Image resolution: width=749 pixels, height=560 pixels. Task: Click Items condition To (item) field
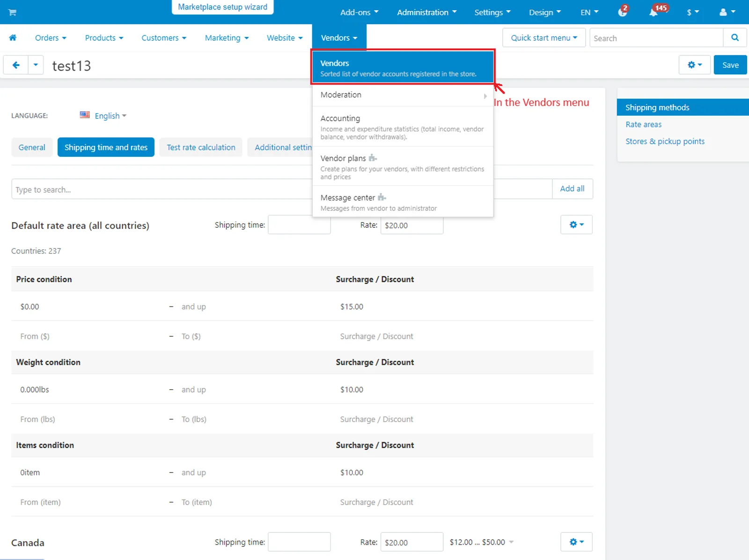tap(197, 502)
